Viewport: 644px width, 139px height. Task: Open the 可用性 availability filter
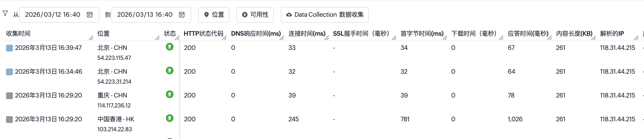255,15
